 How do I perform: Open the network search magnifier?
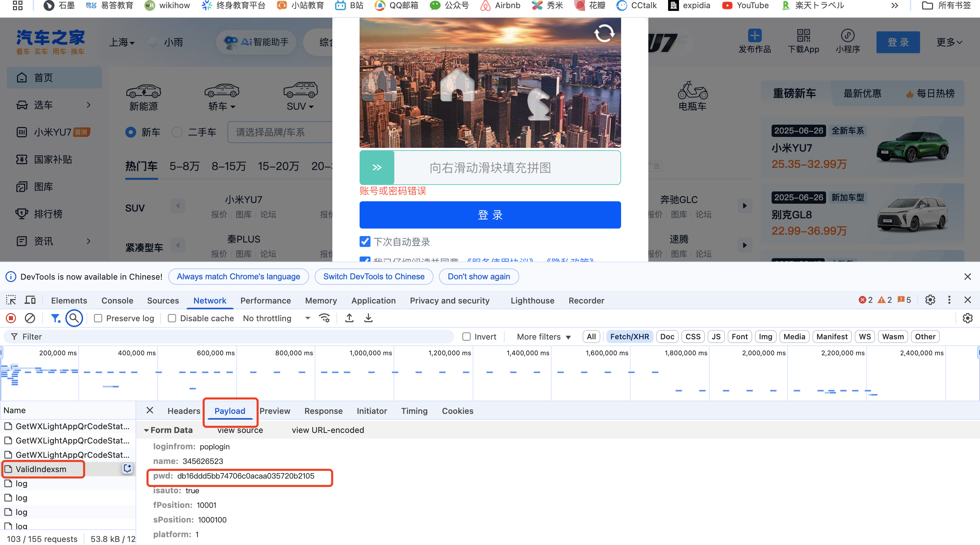coord(74,318)
